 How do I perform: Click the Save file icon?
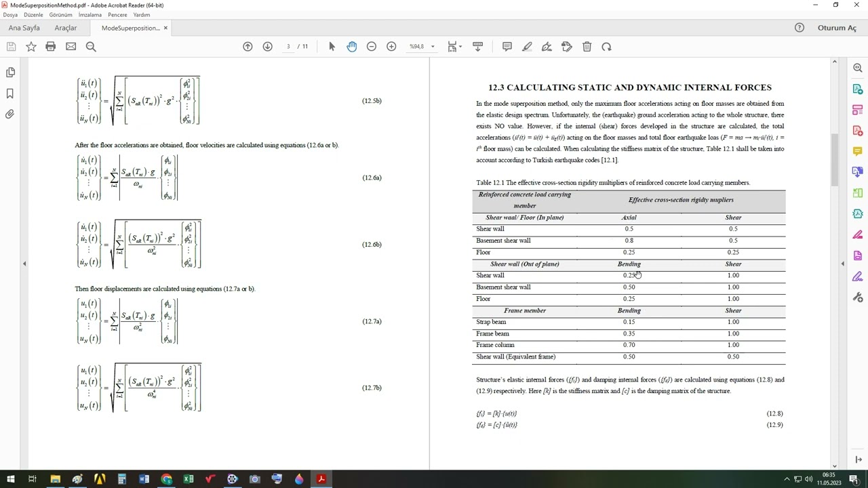(11, 46)
